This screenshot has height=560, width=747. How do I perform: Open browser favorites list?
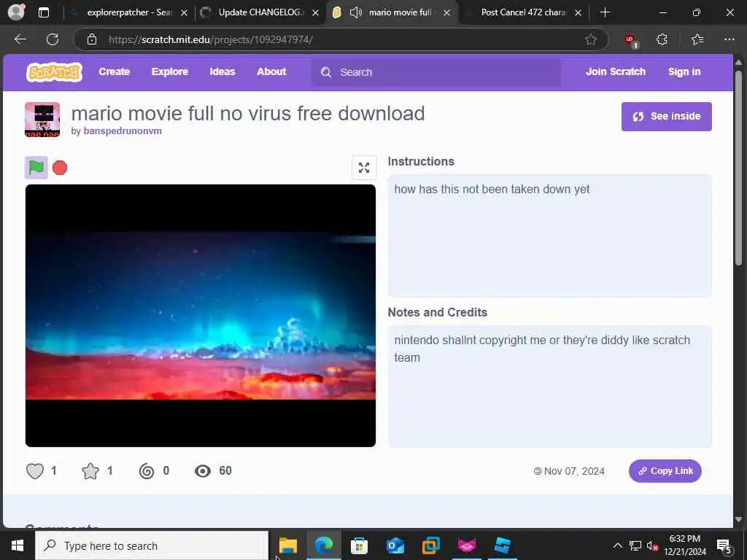[697, 39]
